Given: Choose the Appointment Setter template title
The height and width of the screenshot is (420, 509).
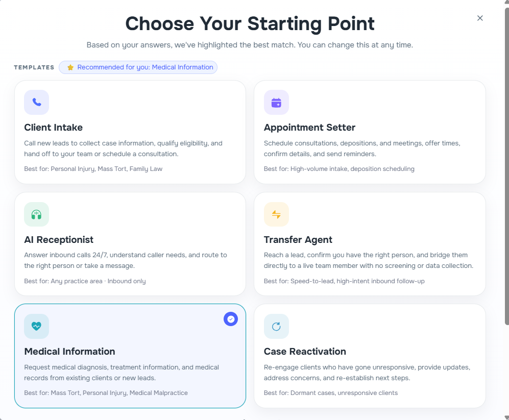Looking at the screenshot, I should coord(309,128).
